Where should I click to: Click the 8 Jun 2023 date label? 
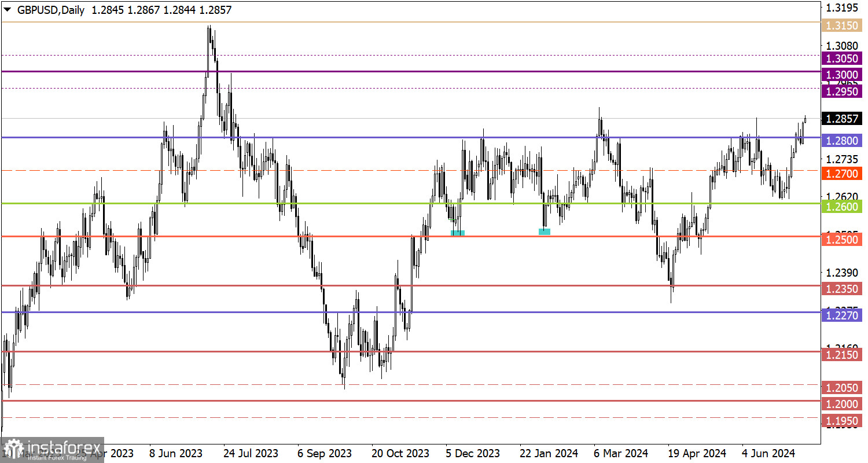click(175, 453)
